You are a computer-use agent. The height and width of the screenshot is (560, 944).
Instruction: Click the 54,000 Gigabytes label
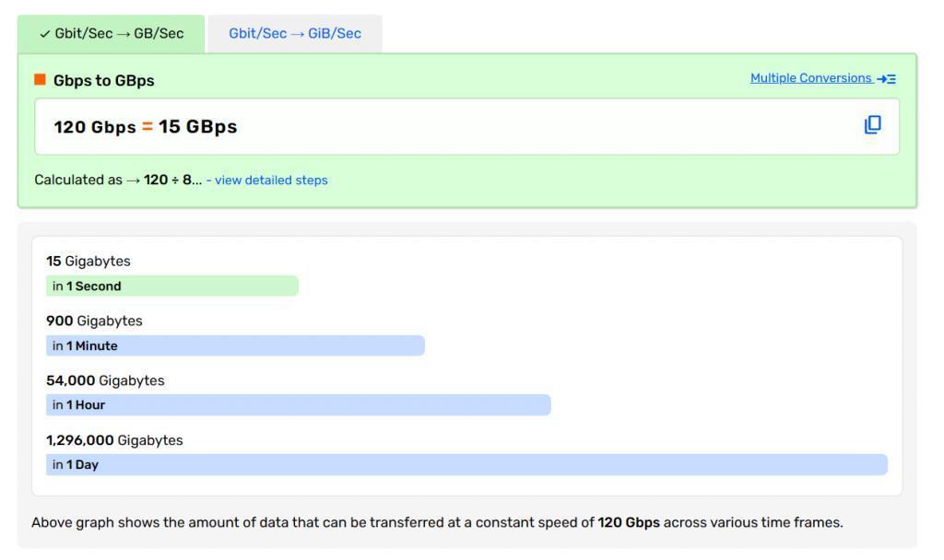[x=105, y=380]
